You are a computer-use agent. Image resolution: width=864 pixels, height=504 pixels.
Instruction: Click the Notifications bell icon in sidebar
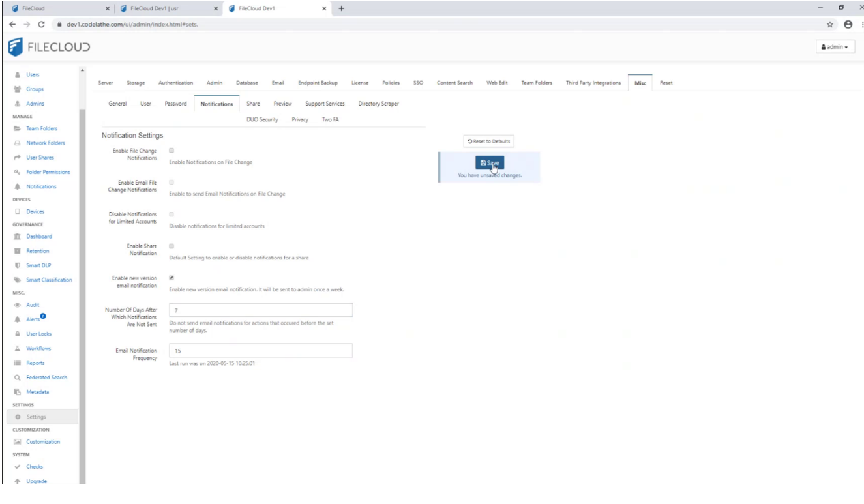coord(18,187)
